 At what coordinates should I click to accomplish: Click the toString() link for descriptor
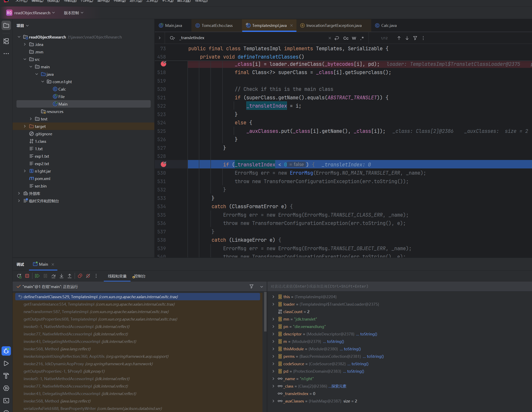coord(369,334)
